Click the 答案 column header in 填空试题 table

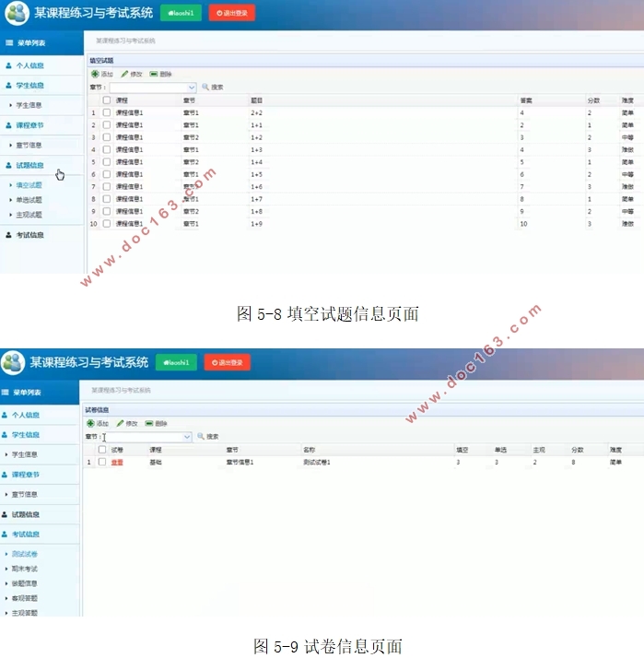coord(526,100)
